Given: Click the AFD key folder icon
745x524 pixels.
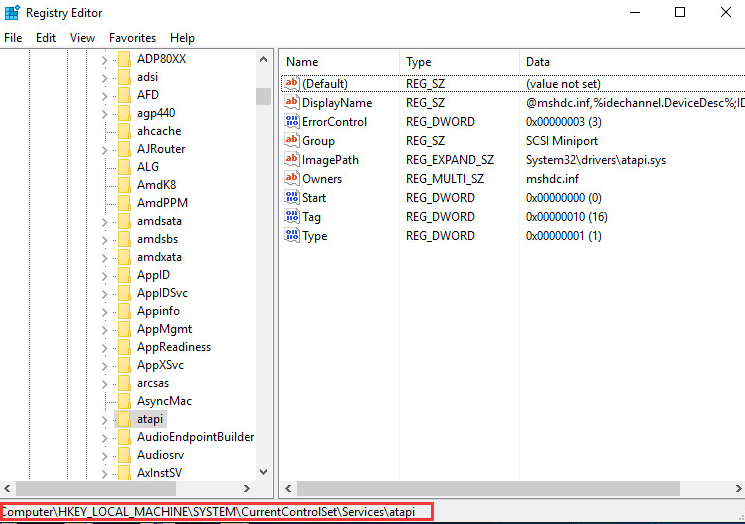Looking at the screenshot, I should (x=124, y=95).
